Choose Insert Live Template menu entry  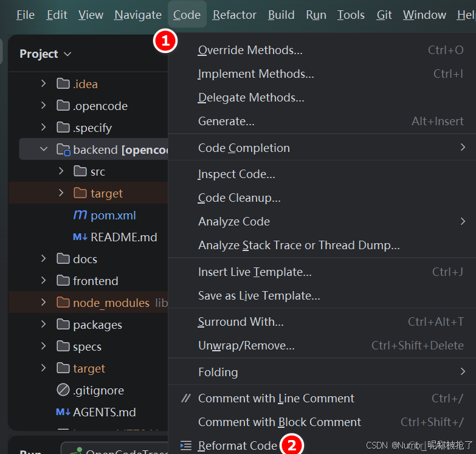322,272
